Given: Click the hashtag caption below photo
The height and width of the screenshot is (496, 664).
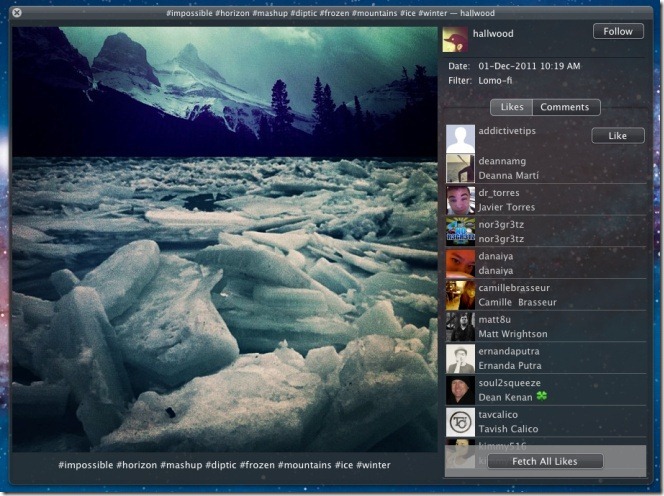Looking at the screenshot, I should coord(224,465).
